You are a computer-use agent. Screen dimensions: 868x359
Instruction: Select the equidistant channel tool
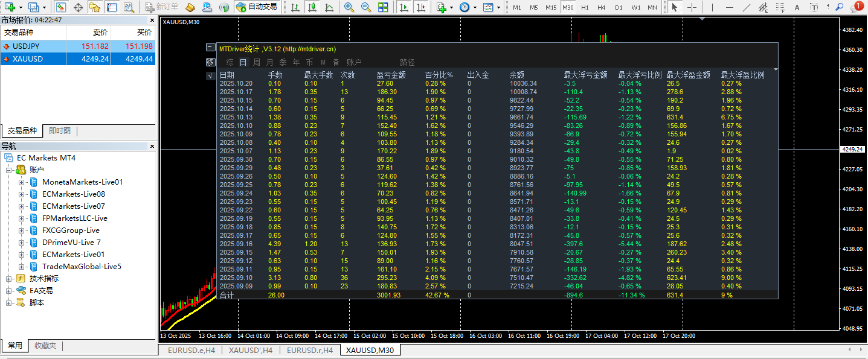[x=763, y=7]
